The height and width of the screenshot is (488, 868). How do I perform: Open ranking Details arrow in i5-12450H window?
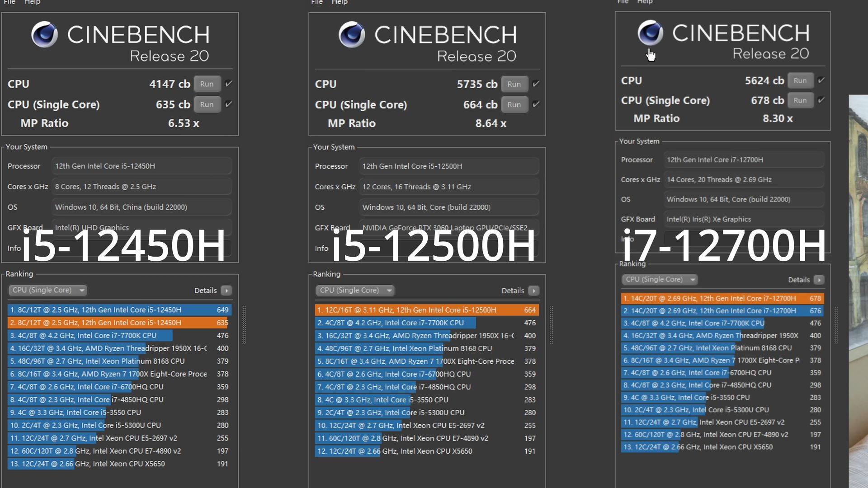227,291
